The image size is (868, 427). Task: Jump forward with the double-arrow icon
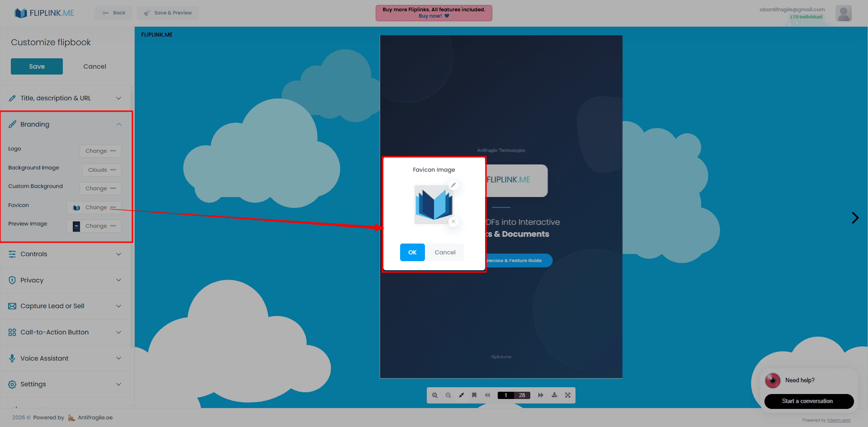point(541,395)
